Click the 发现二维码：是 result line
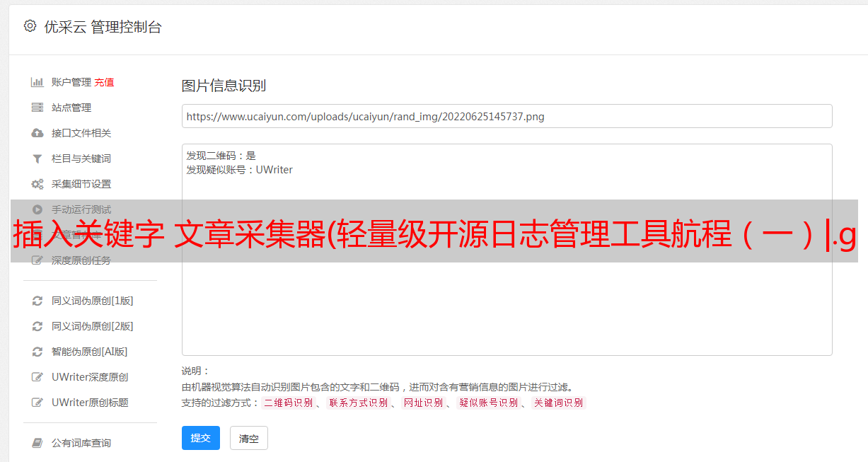The image size is (868, 462). 221,156
